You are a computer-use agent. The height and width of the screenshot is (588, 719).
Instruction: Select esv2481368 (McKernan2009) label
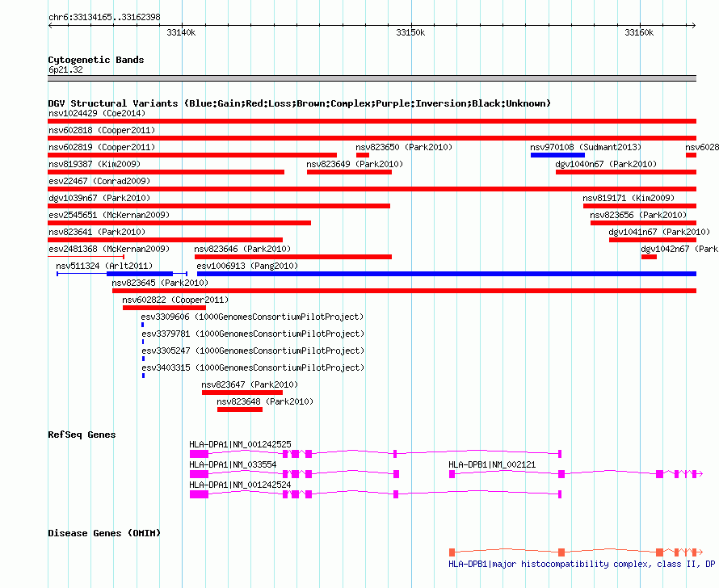point(109,249)
